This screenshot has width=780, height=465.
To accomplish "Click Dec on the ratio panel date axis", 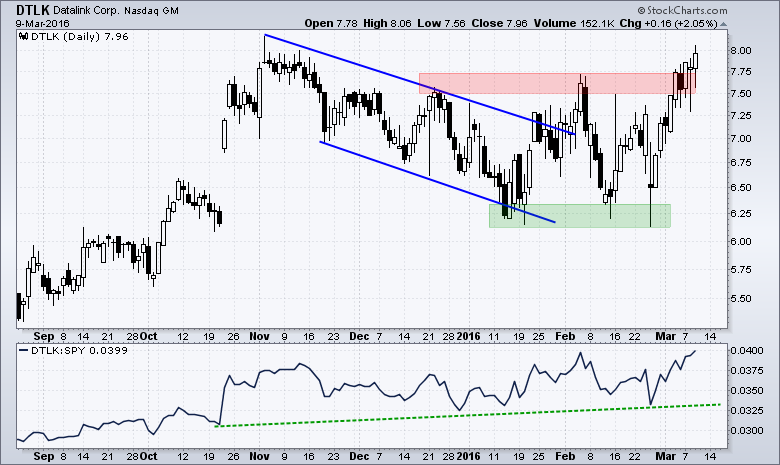I will pyautogui.click(x=359, y=456).
